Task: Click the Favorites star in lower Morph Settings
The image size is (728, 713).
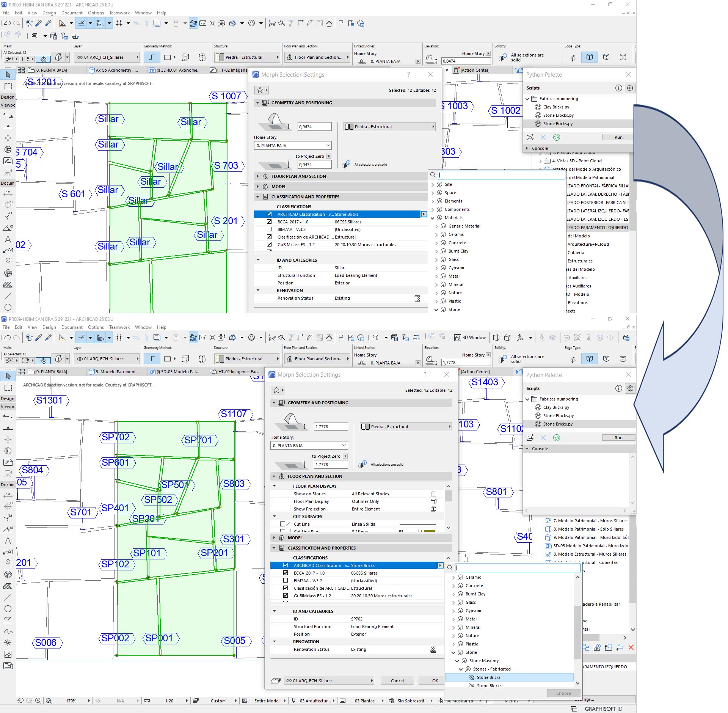Action: coord(276,390)
